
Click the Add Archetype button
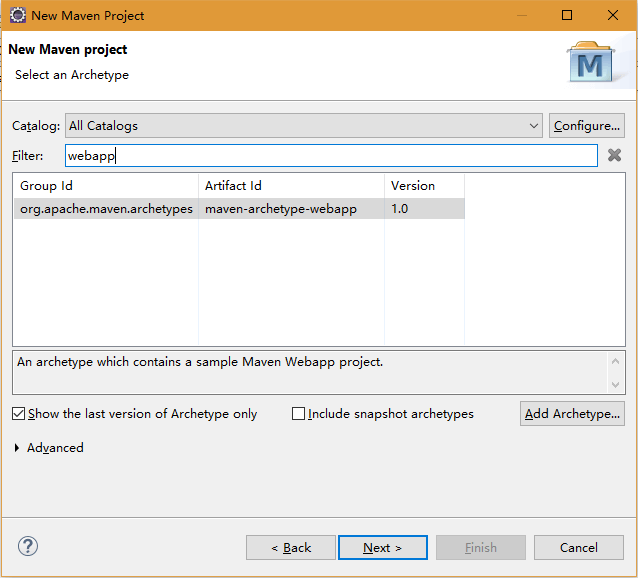click(x=572, y=414)
